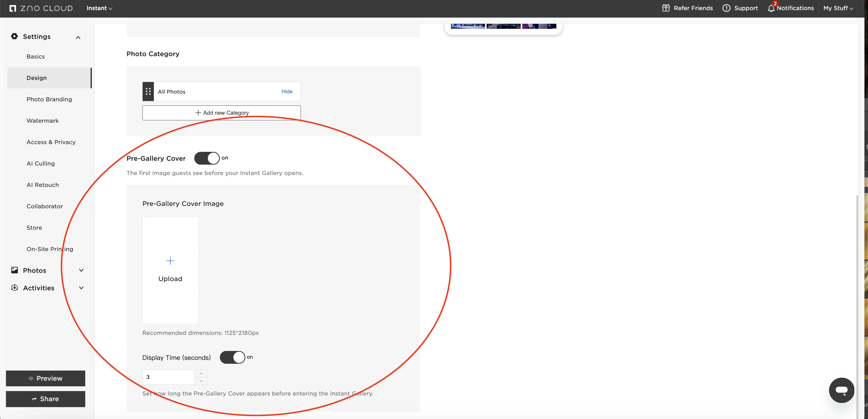The width and height of the screenshot is (868, 419).
Task: Open the Watermark settings page
Action: (42, 121)
